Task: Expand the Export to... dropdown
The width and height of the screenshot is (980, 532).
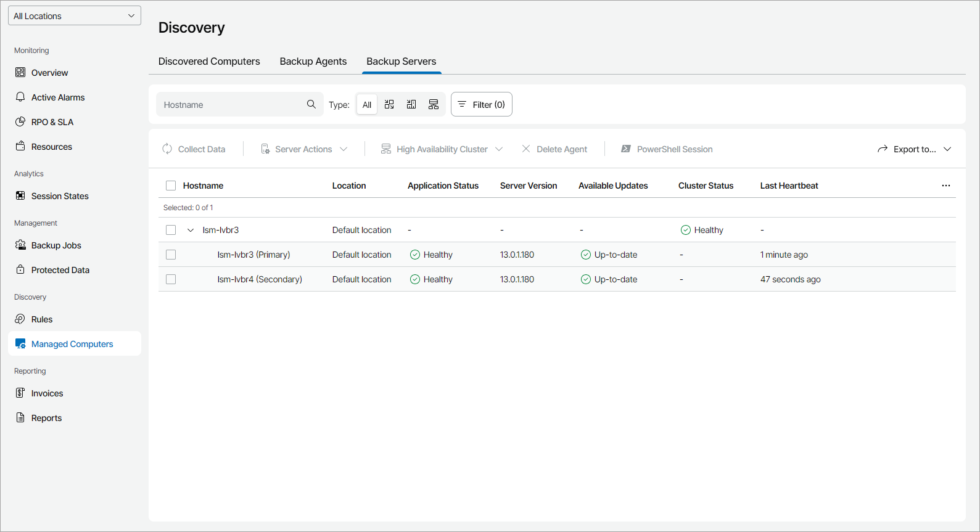Action: 915,149
